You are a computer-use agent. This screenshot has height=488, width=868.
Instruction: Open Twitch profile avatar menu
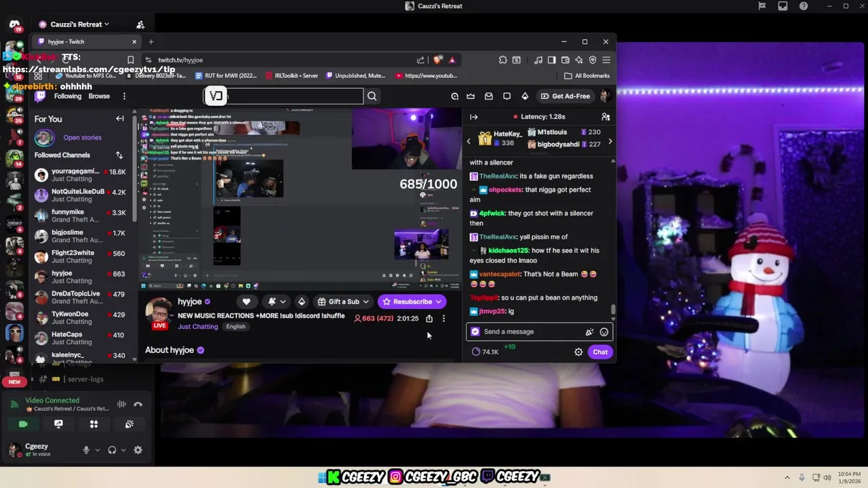pos(606,96)
